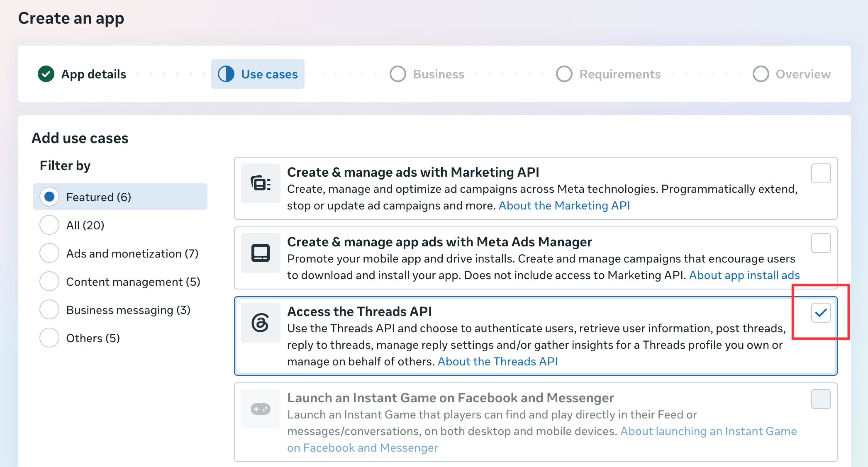Click the Overview step circle icon
Image resolution: width=868 pixels, height=467 pixels.
click(x=761, y=74)
